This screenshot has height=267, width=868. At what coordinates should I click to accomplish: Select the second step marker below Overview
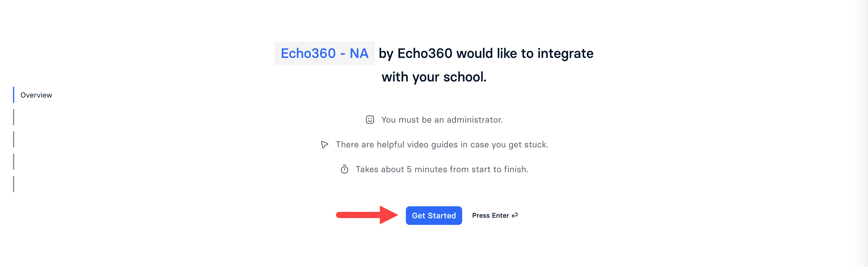[14, 117]
